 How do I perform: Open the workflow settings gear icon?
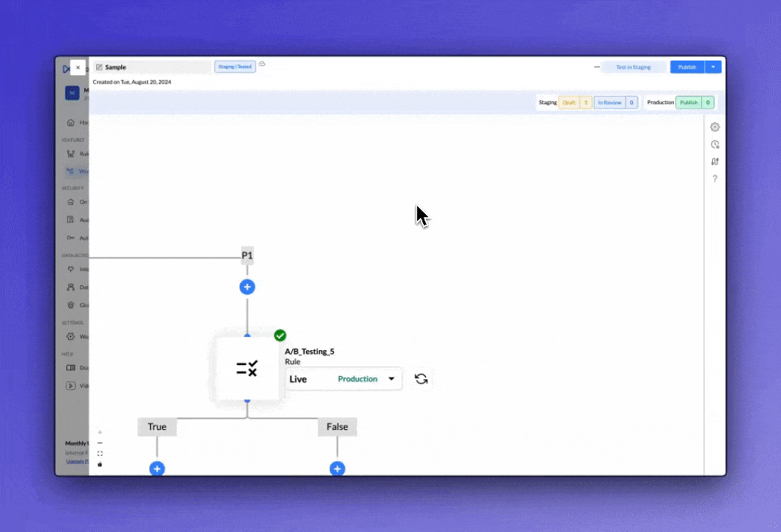tap(714, 127)
